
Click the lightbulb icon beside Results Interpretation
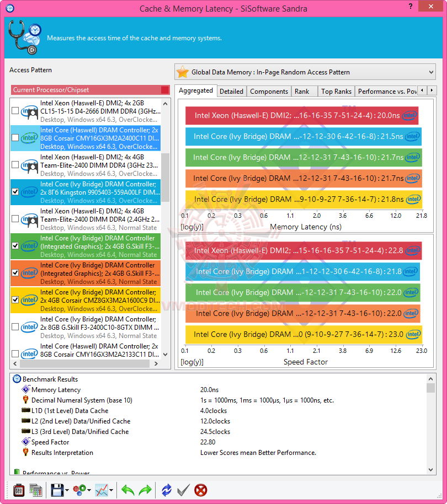26,452
